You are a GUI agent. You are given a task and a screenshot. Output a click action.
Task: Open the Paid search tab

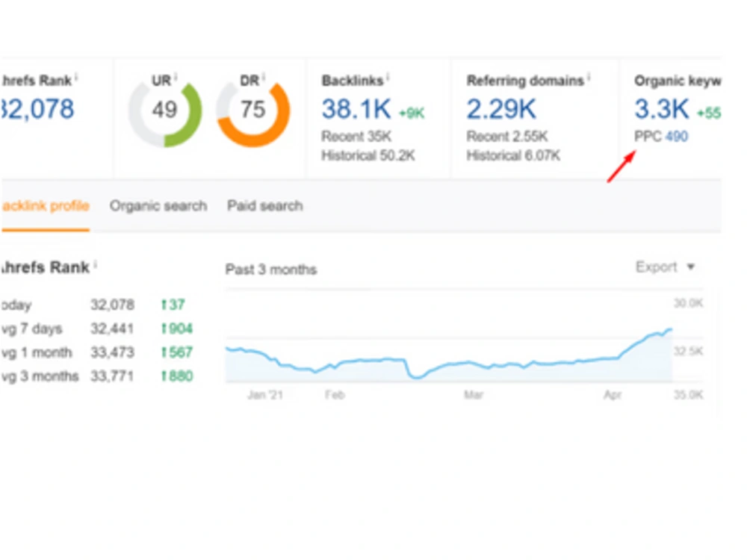pos(265,206)
